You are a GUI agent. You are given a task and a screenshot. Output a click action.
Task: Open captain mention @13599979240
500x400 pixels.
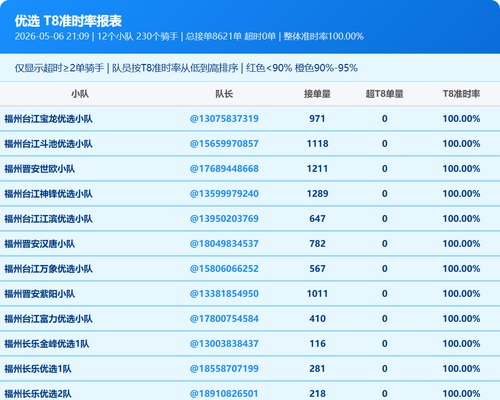224,194
